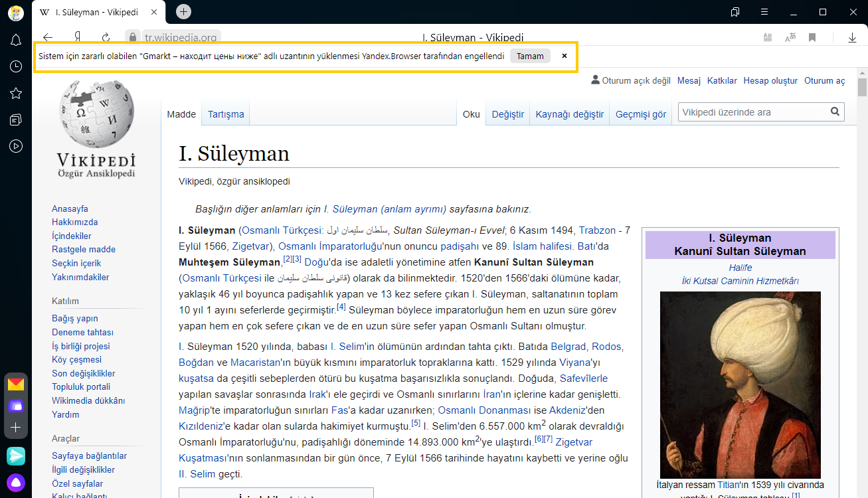Select the Oku tab
Viewport: 868px width, 498px height.
(x=472, y=114)
